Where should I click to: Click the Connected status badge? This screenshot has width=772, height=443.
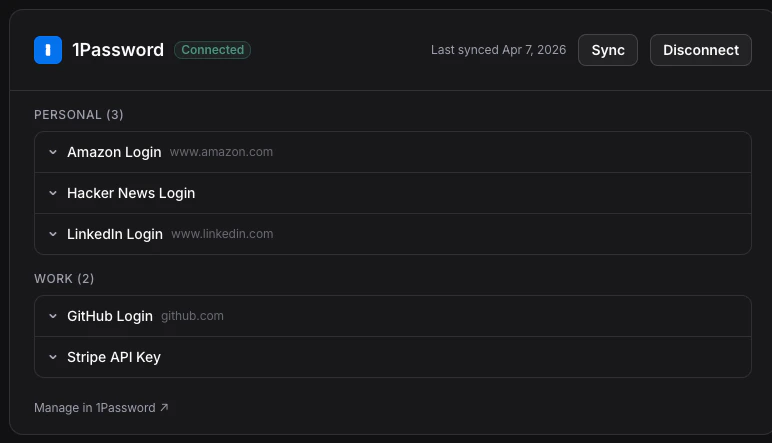coord(212,50)
